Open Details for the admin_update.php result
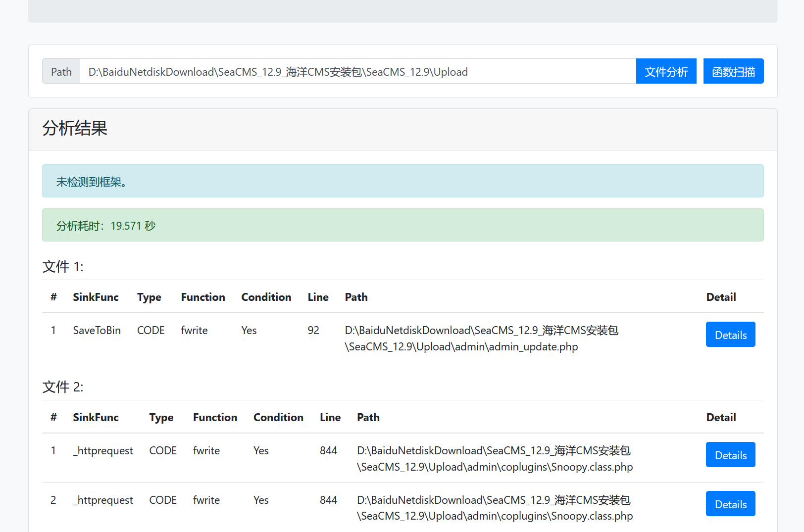Viewport: 804px width, 532px height. coord(730,335)
